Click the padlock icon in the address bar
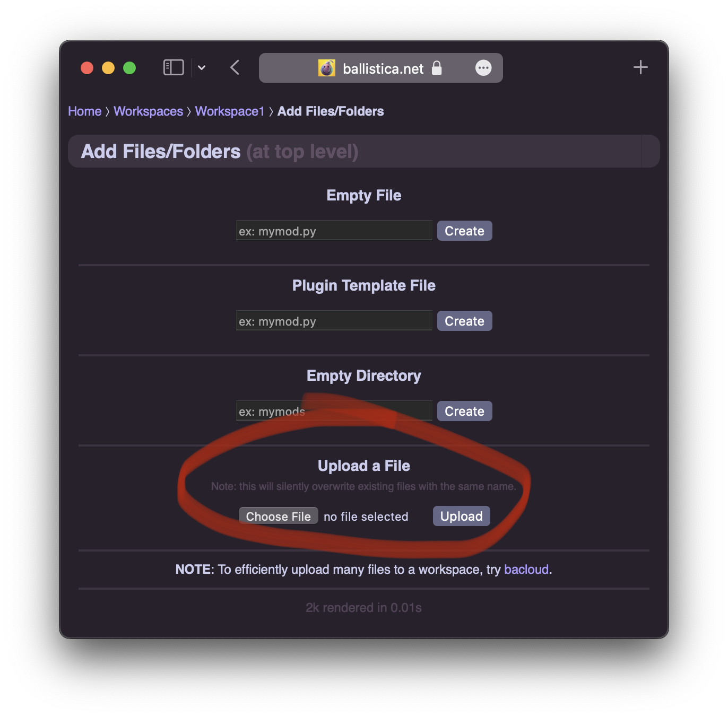 [437, 68]
